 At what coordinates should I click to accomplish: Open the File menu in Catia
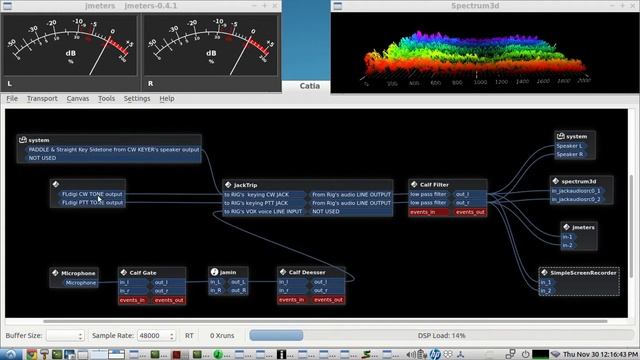coord(12,98)
